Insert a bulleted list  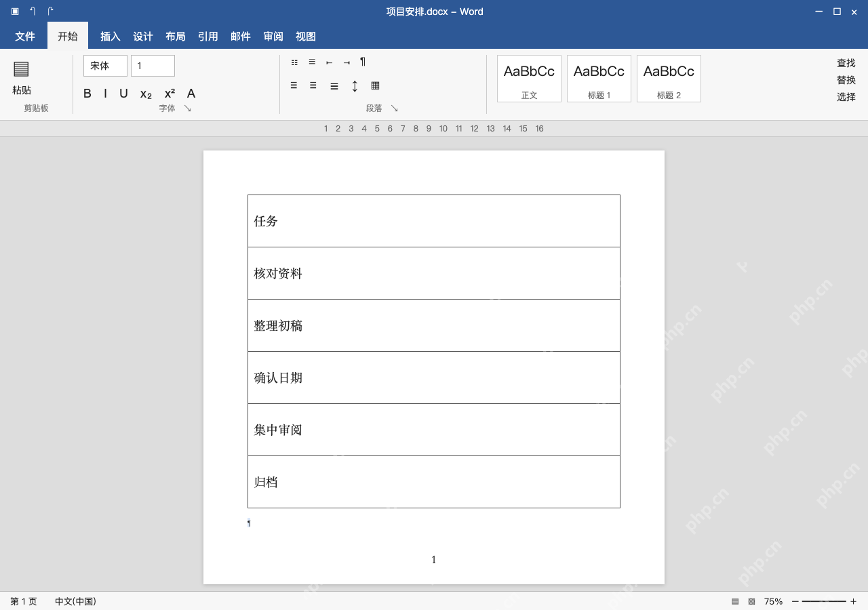pos(294,62)
